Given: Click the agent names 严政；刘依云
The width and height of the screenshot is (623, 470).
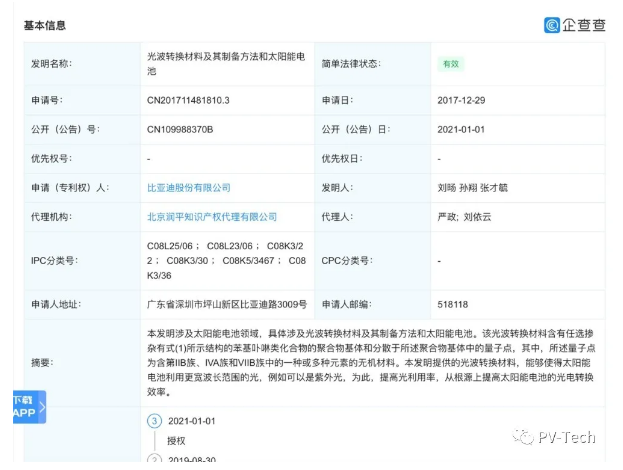Looking at the screenshot, I should (467, 216).
